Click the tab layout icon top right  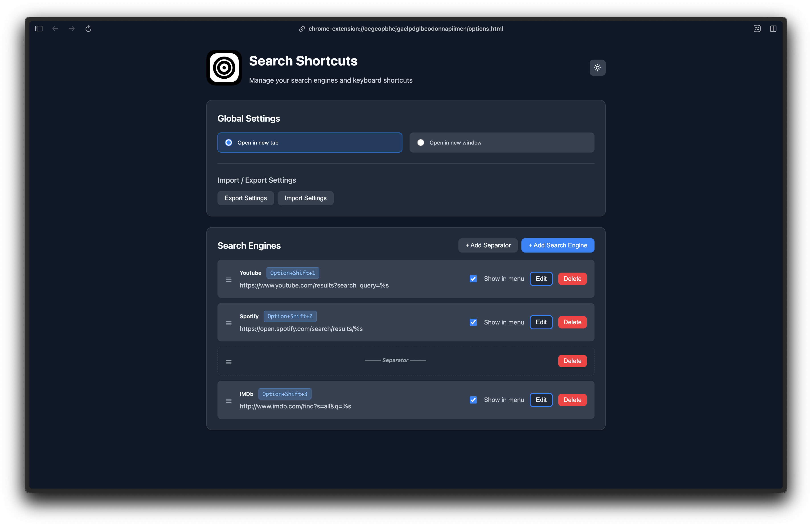coord(773,29)
